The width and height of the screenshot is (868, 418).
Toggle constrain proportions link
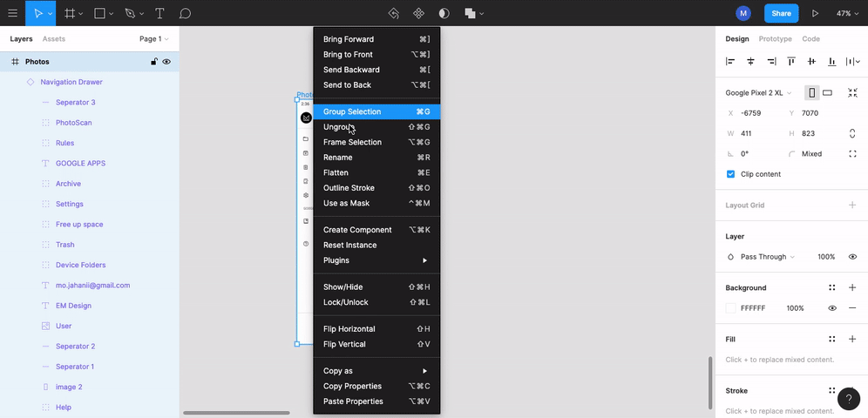point(852,133)
